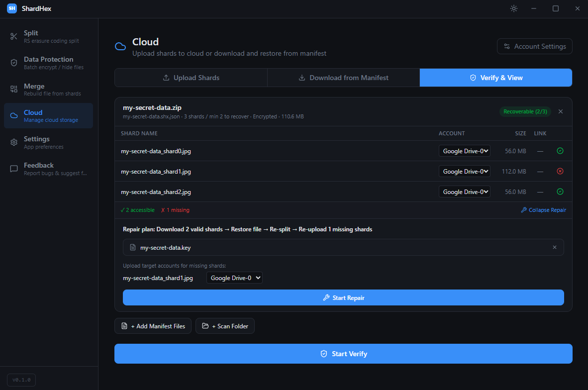
Task: Click the ShardHex logo icon
Action: tap(12, 8)
